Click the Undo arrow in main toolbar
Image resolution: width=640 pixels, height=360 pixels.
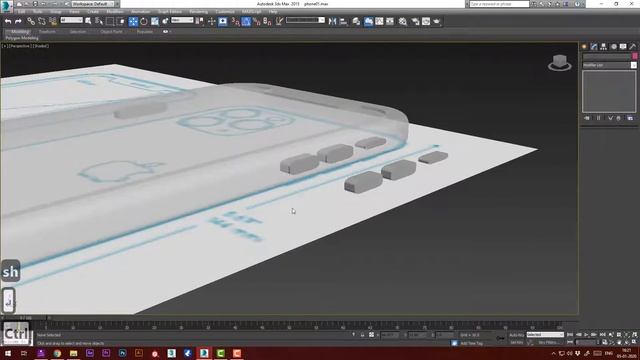click(x=8, y=21)
